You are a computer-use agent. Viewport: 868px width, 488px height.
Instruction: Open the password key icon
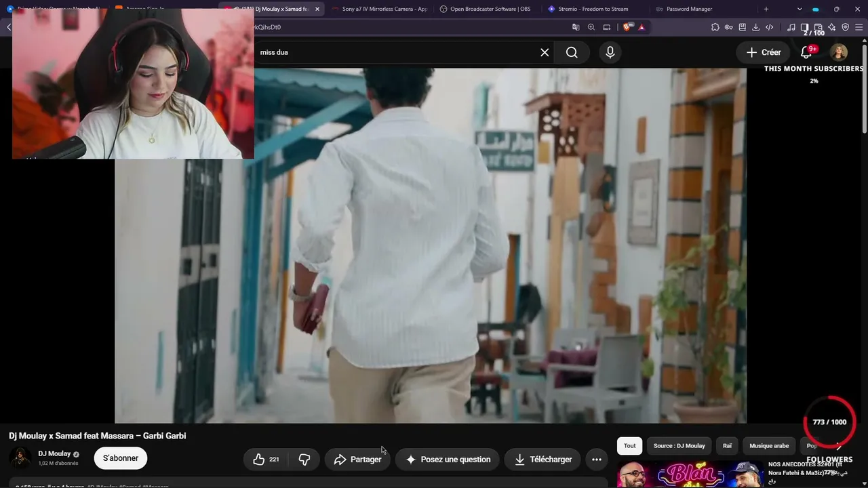click(729, 27)
